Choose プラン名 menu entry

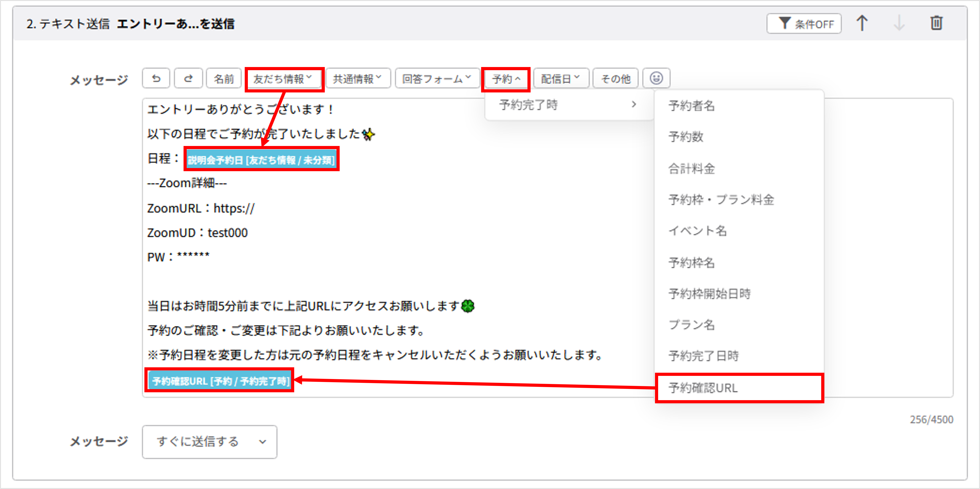coord(739,325)
